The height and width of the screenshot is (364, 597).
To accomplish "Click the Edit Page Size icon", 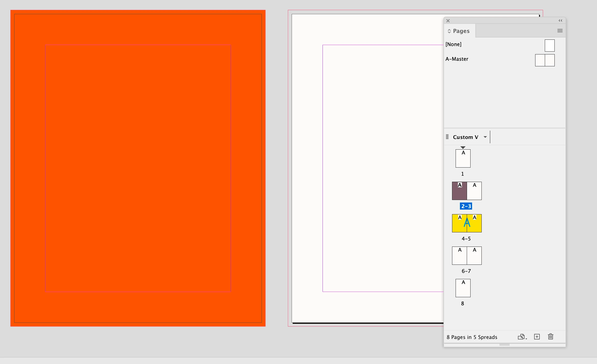I will [x=522, y=337].
